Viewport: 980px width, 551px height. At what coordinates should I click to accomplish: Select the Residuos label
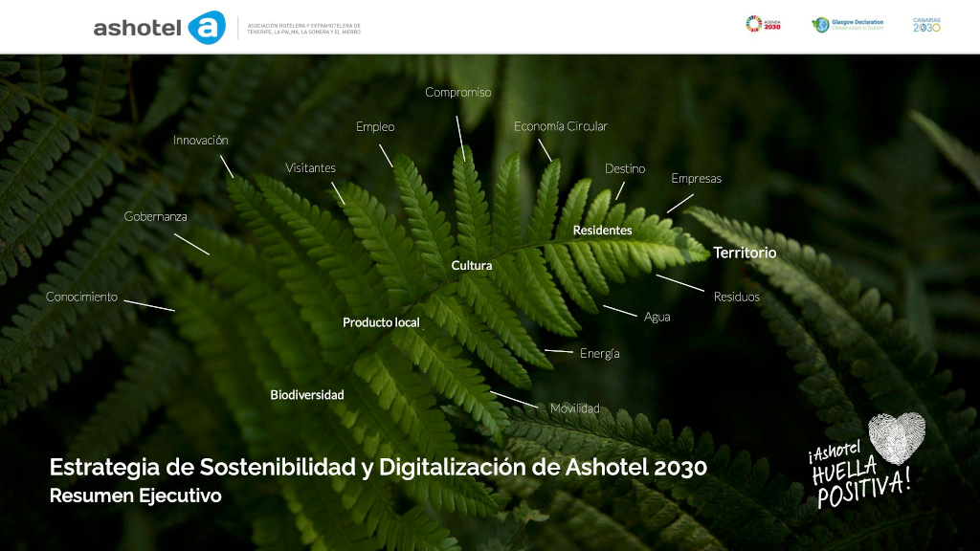tap(736, 298)
